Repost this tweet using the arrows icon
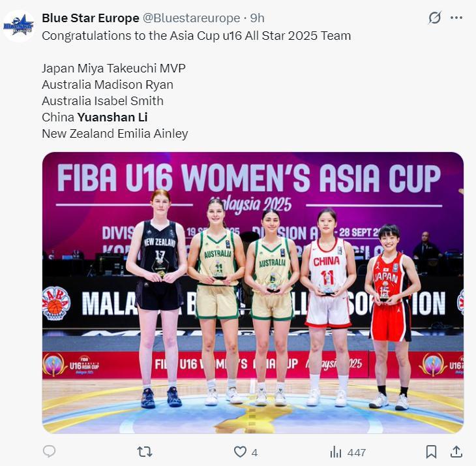This screenshot has height=466, width=476. coord(145,452)
